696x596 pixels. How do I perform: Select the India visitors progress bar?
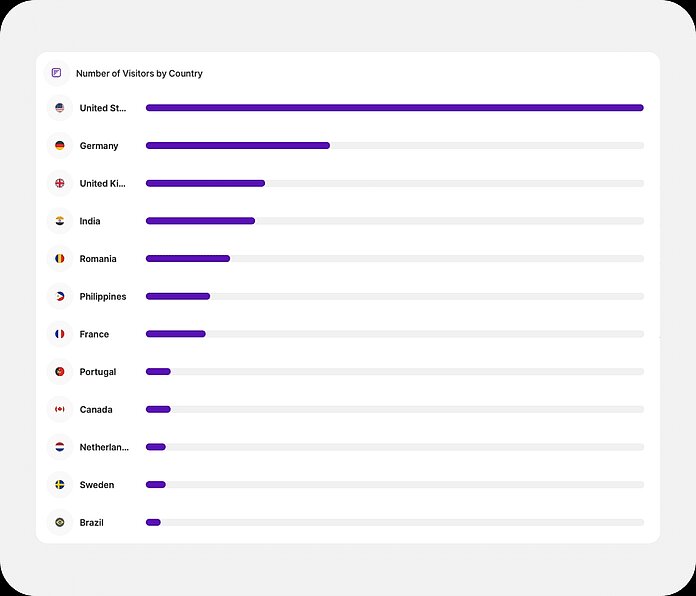(x=200, y=221)
